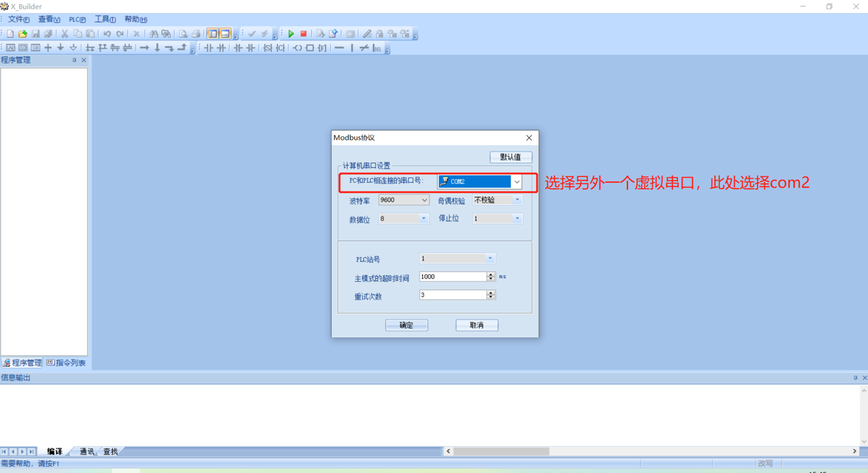
Task: Open the 帮助 menu
Action: click(136, 19)
